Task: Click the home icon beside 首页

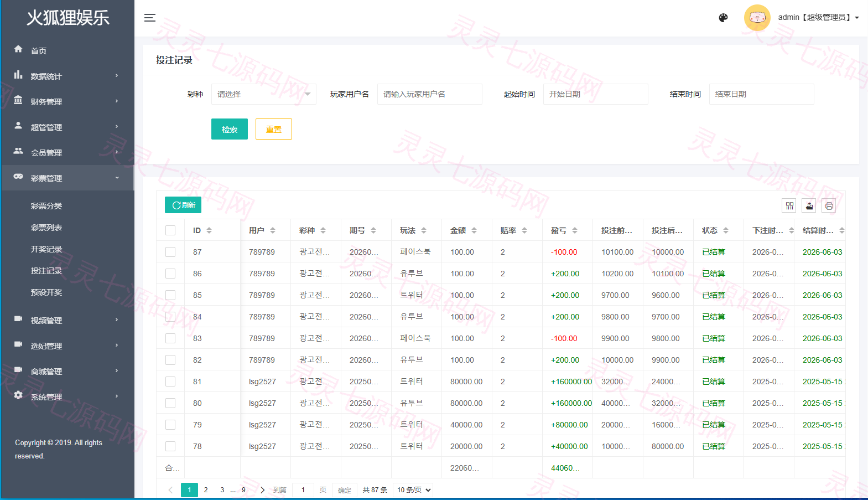Action: pyautogui.click(x=18, y=49)
